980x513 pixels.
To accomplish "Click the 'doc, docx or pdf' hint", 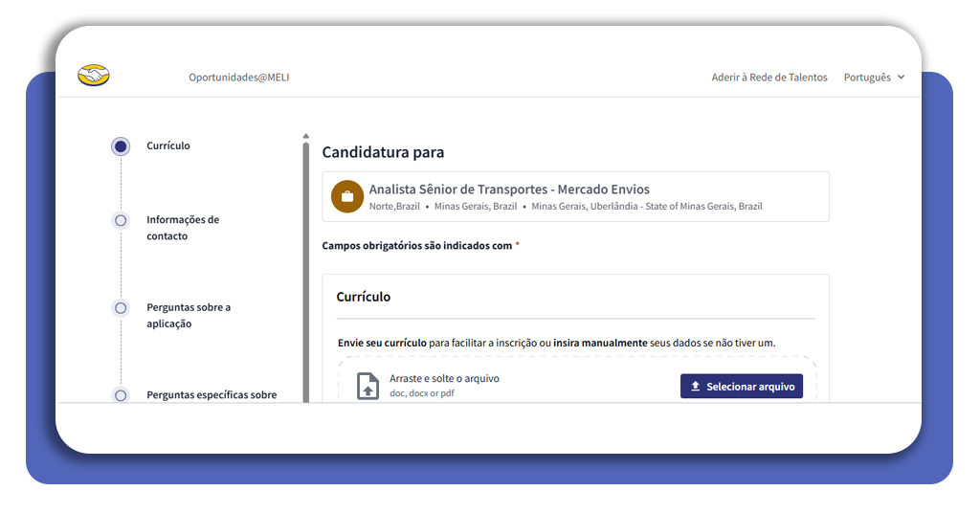I will click(422, 393).
